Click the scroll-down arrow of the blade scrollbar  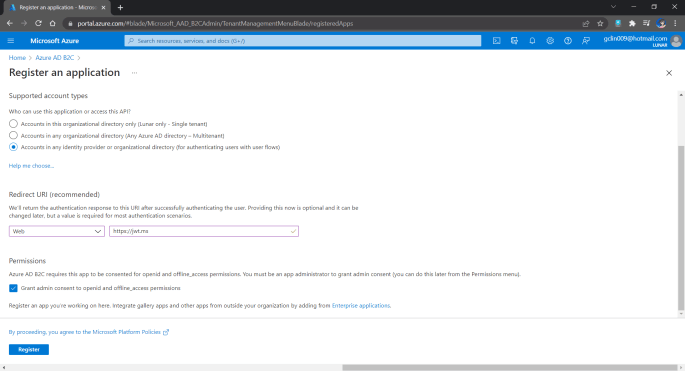[681, 314]
